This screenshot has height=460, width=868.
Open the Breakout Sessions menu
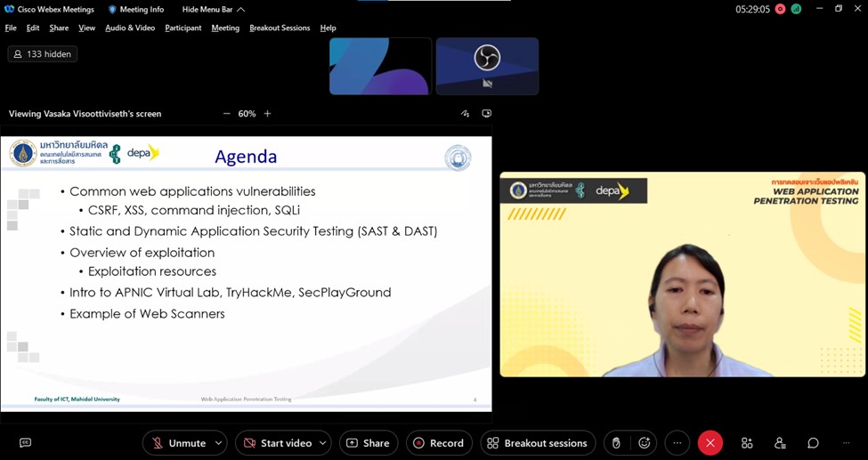280,28
